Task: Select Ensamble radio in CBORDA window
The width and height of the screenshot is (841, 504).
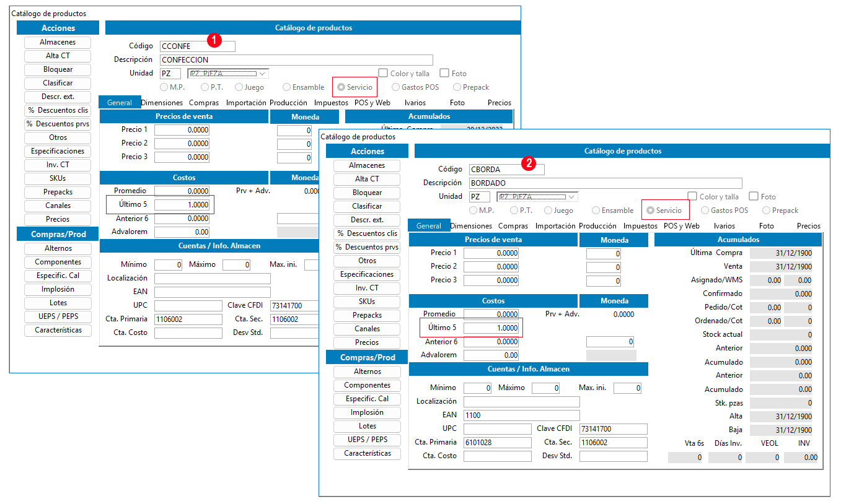Action: 596,211
